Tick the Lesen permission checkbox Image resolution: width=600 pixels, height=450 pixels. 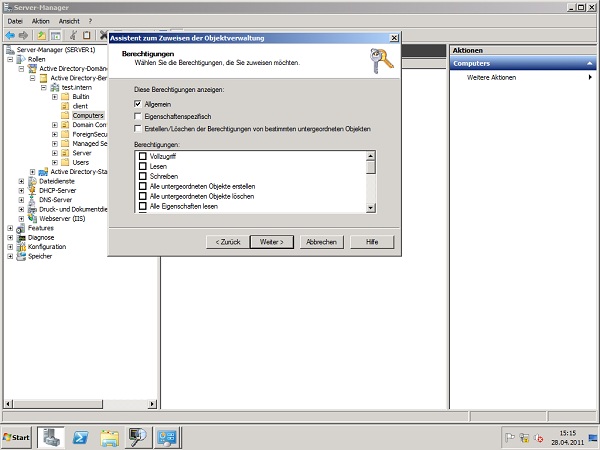[142, 166]
